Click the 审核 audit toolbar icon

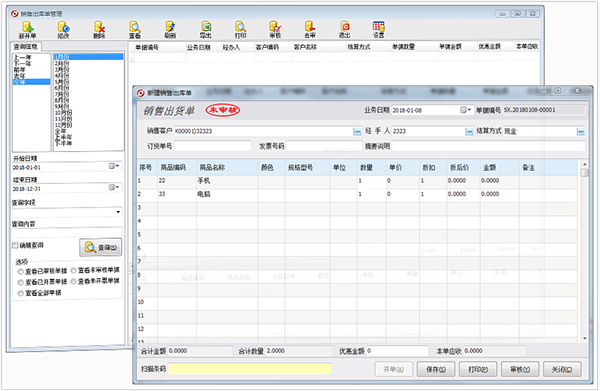(x=275, y=30)
